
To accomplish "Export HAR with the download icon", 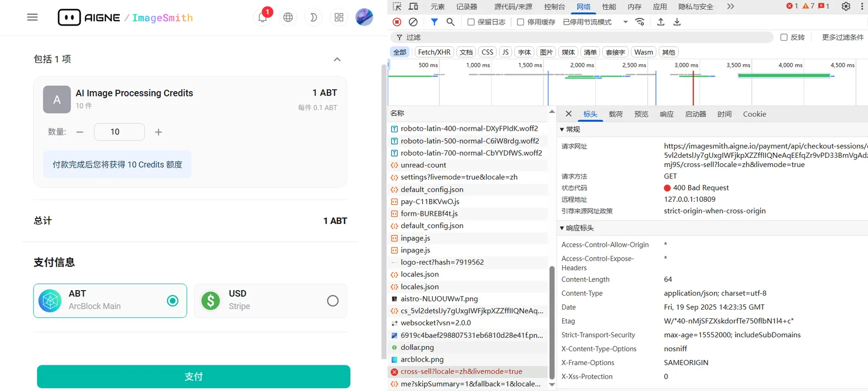I will pos(677,22).
